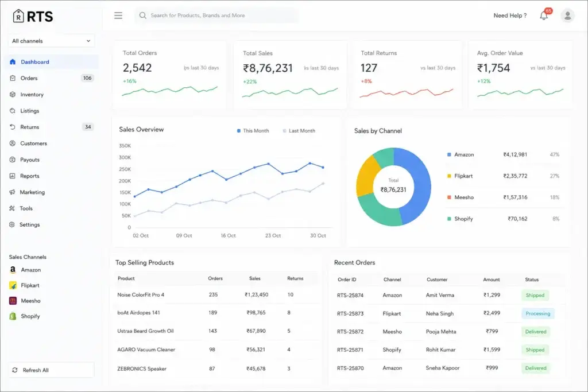Viewport: 588px width, 392px height.
Task: Open Amazon under Sales Channels
Action: click(x=25, y=270)
